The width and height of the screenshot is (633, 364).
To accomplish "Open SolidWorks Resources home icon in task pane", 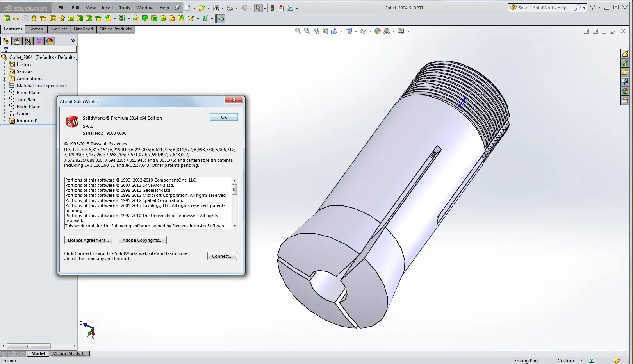I will coord(625,54).
